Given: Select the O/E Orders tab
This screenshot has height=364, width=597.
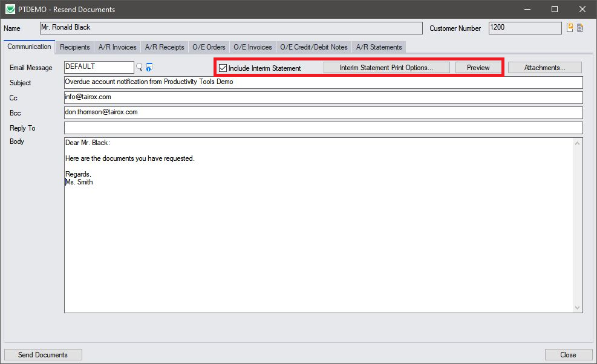Looking at the screenshot, I should 209,47.
